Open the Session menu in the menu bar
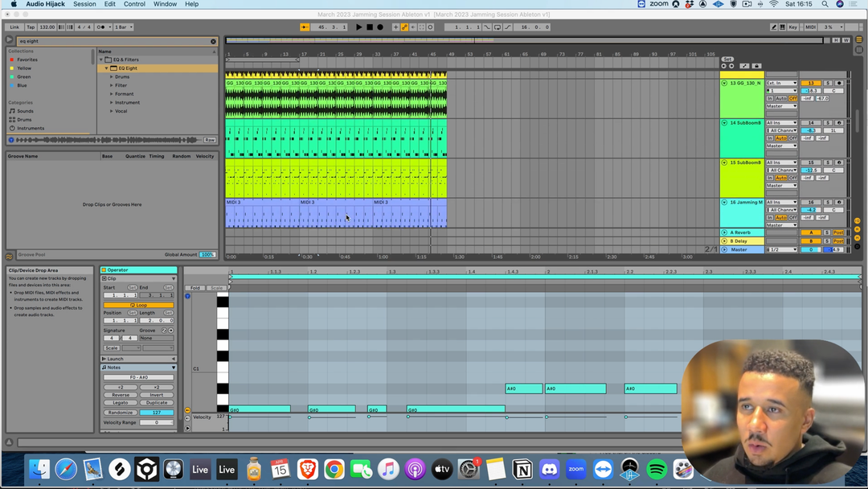The image size is (868, 489). pyautogui.click(x=84, y=4)
